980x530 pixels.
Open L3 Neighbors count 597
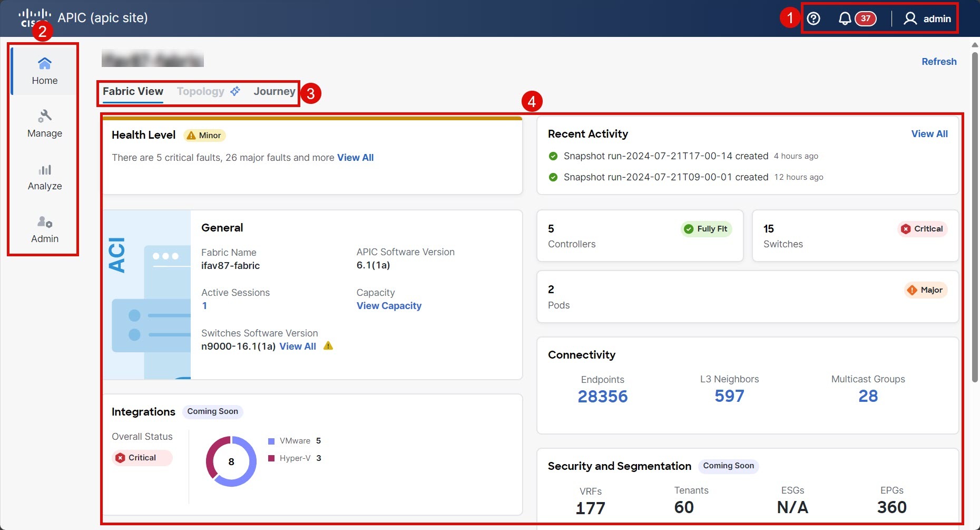click(x=729, y=396)
